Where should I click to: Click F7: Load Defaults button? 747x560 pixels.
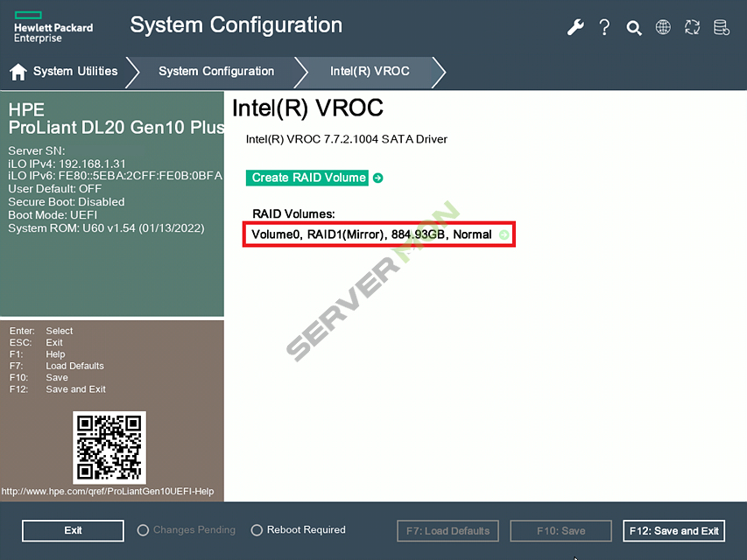coord(447,530)
